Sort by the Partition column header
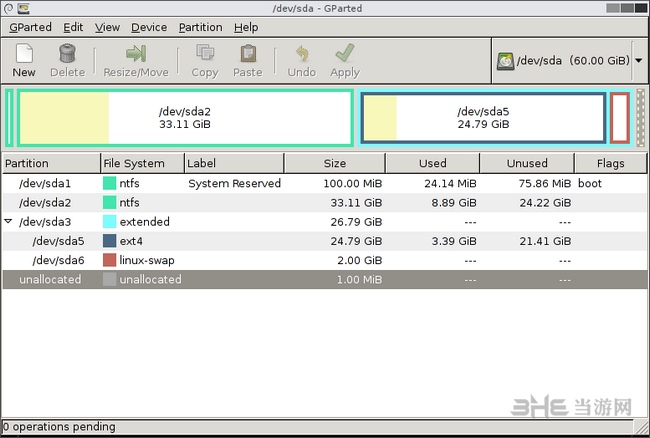 (51, 163)
